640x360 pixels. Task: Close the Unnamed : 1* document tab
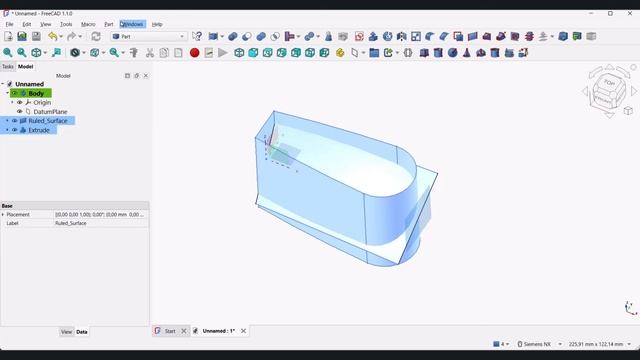coord(243,331)
